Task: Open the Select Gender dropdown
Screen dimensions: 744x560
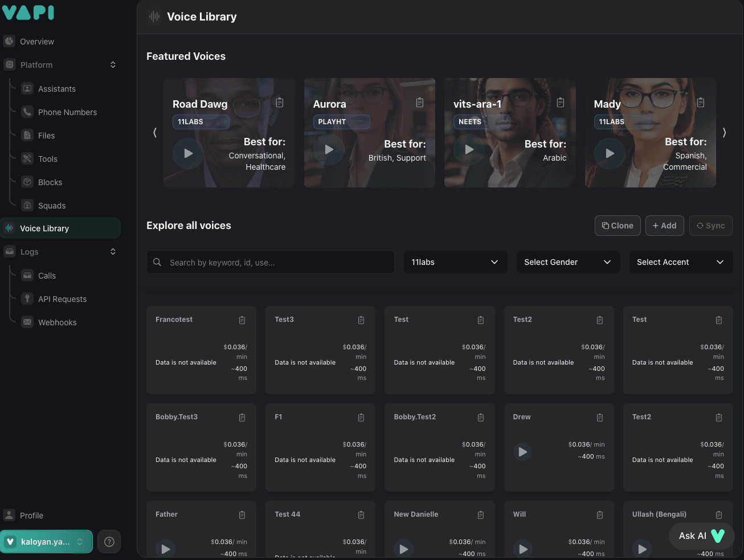Action: pyautogui.click(x=568, y=262)
